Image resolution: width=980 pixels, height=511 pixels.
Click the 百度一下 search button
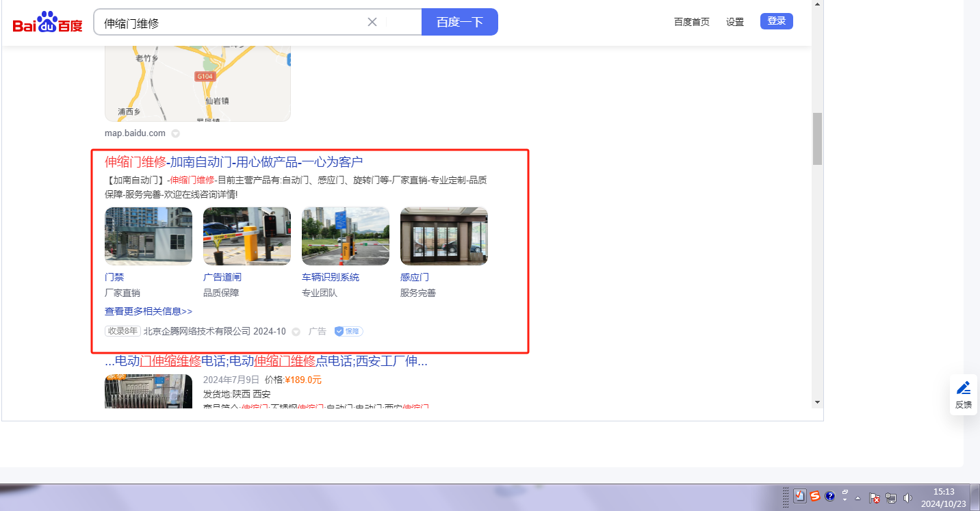[460, 22]
